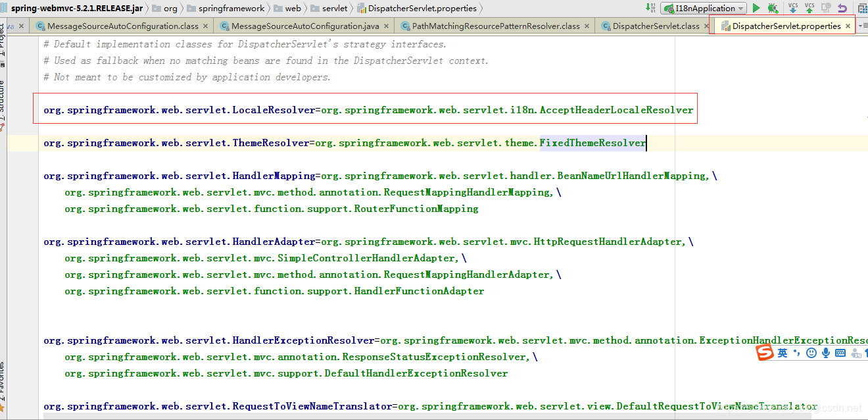Click the Sogou input method logo
Viewport: 868px width, 420px height.
(764, 353)
